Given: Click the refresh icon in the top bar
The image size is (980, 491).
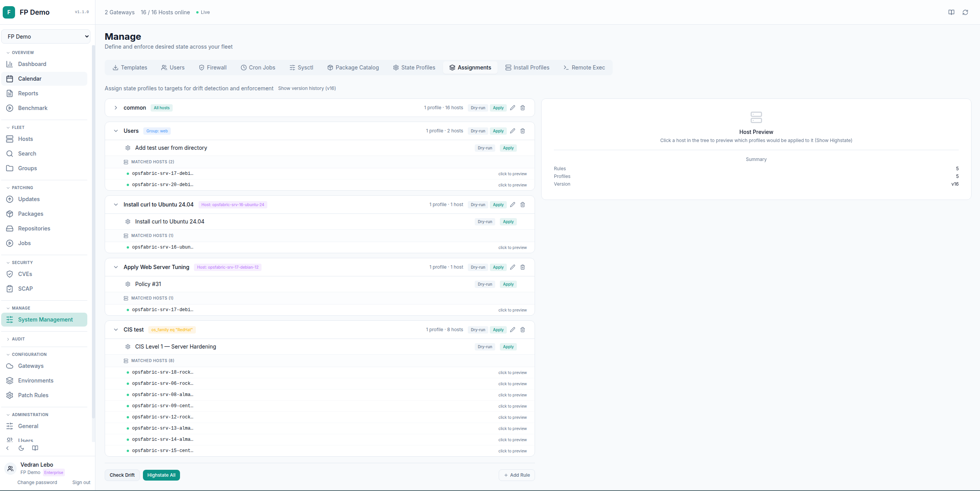Looking at the screenshot, I should (965, 12).
